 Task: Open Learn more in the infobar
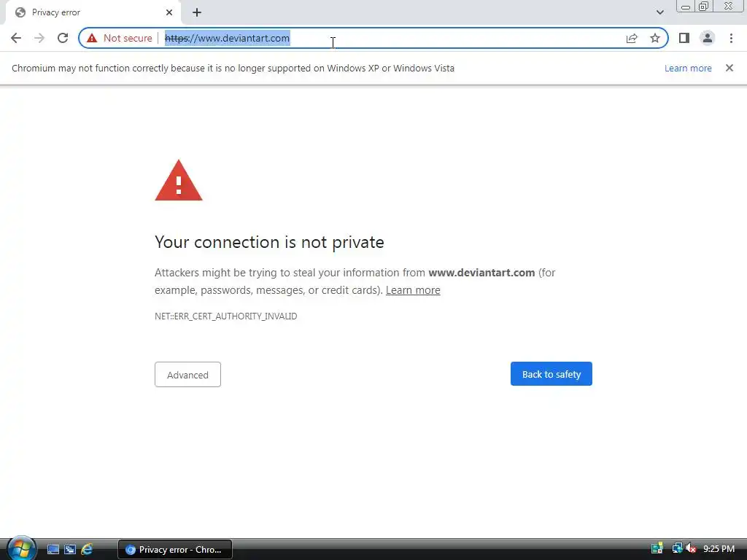click(x=688, y=69)
